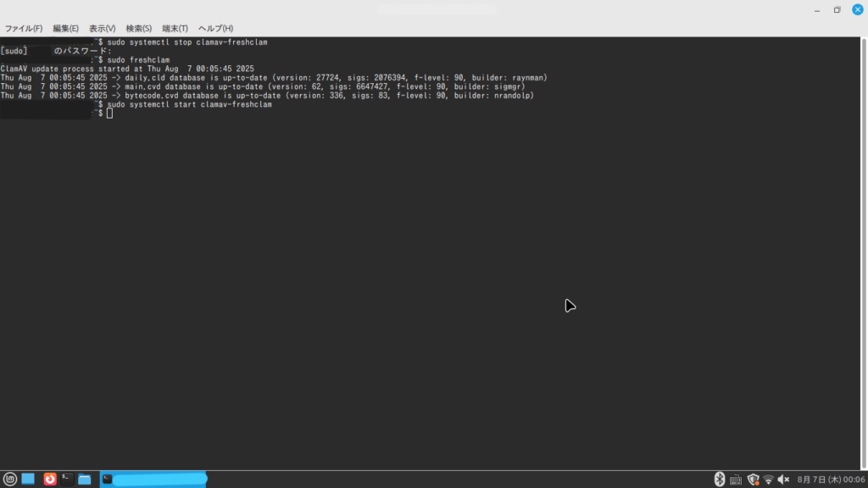Click the active terminal window taskbar button
This screenshot has width=868, height=488.
click(x=153, y=480)
